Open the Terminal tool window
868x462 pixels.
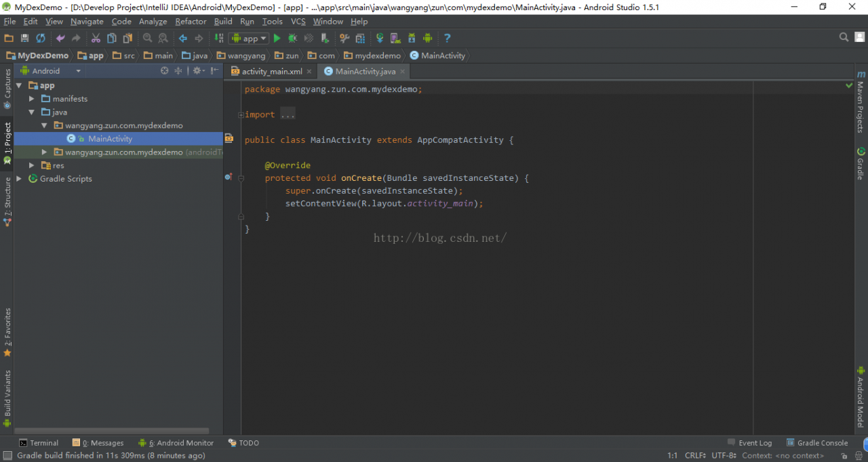[39, 443]
